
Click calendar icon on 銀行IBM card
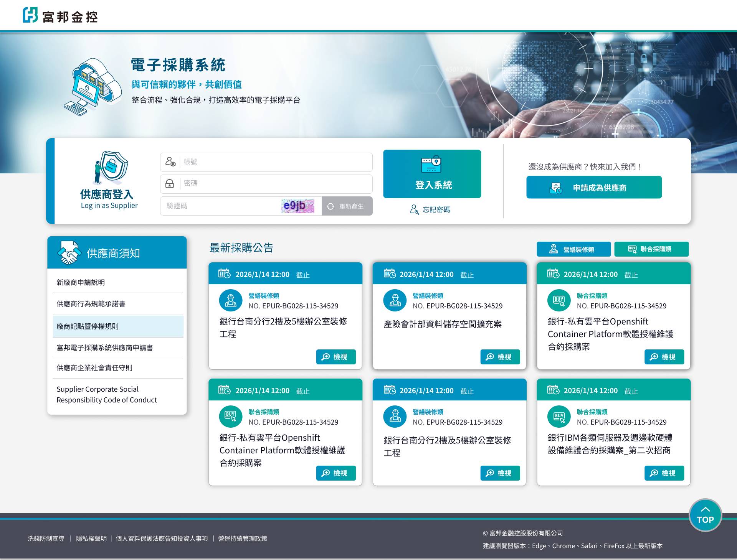point(553,390)
